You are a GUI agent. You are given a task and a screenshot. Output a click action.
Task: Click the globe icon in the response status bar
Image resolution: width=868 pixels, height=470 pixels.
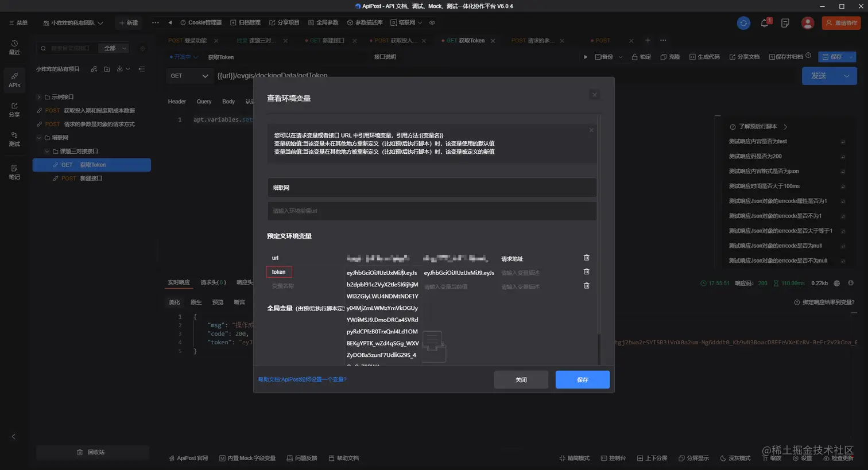(x=836, y=283)
